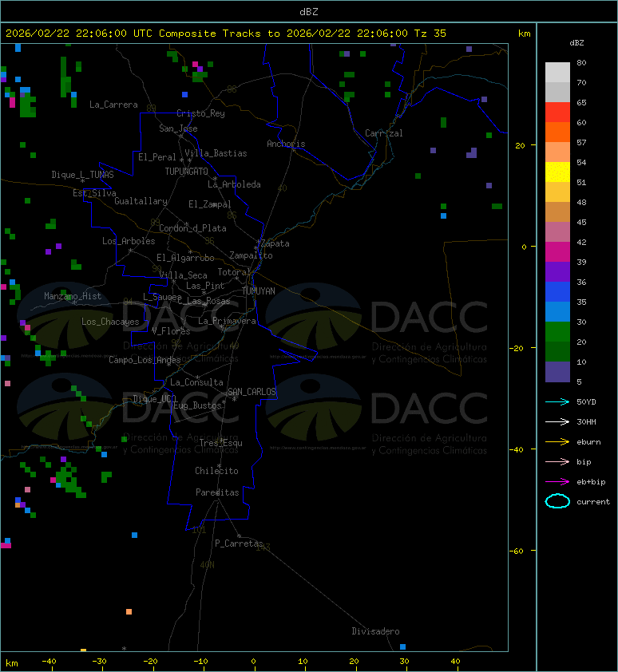Click the dBZ title at top
Screen dimensions: 618x672
309,12
